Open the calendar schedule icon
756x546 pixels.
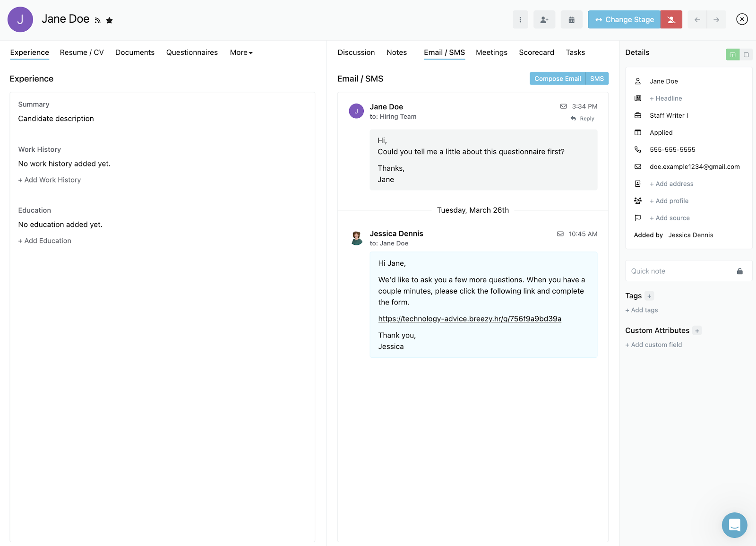coord(572,19)
